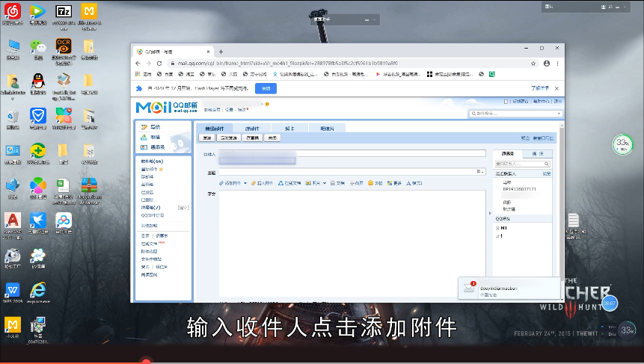This screenshot has width=644, height=364.
Task: Click the Online Document cloud icon in compose toolbar
Action: pyautogui.click(x=281, y=183)
